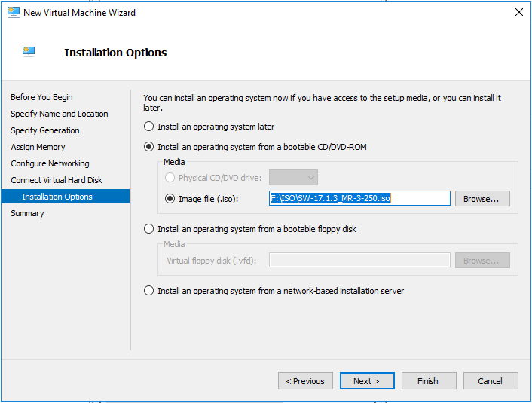The image size is (532, 403).
Task: Select network-based installation server option
Action: coord(148,291)
